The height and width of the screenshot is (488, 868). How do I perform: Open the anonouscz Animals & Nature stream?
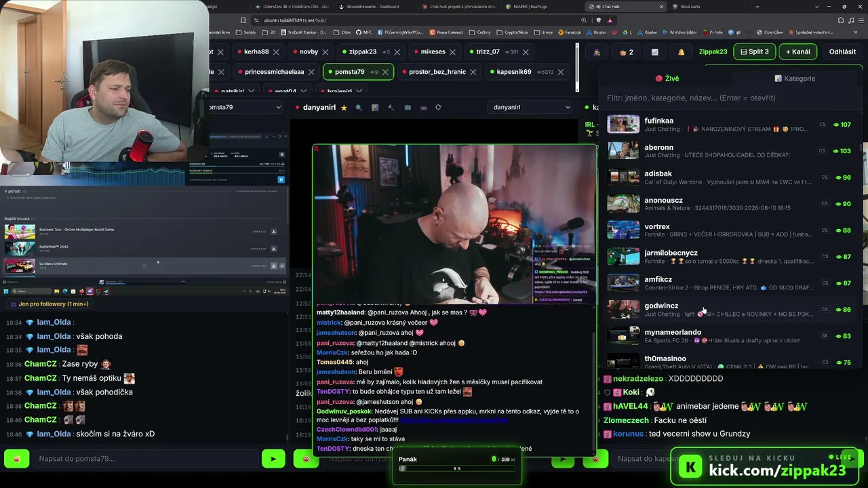click(x=730, y=204)
